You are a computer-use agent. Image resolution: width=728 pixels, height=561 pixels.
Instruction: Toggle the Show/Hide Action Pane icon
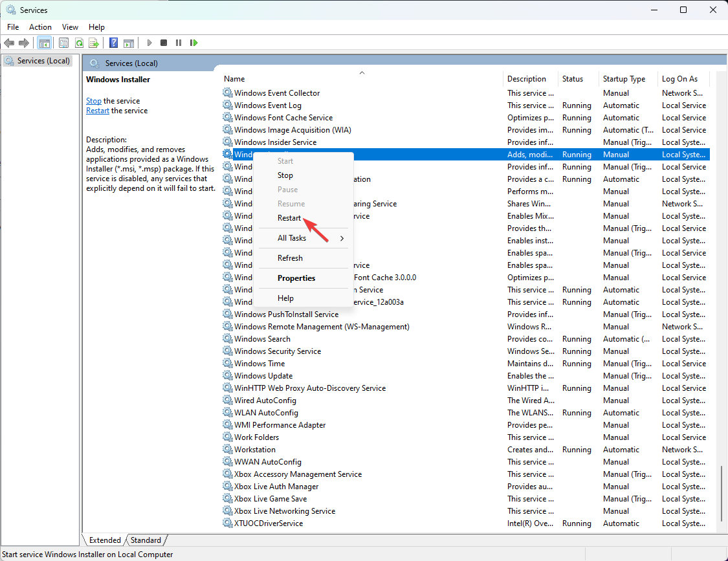(129, 43)
